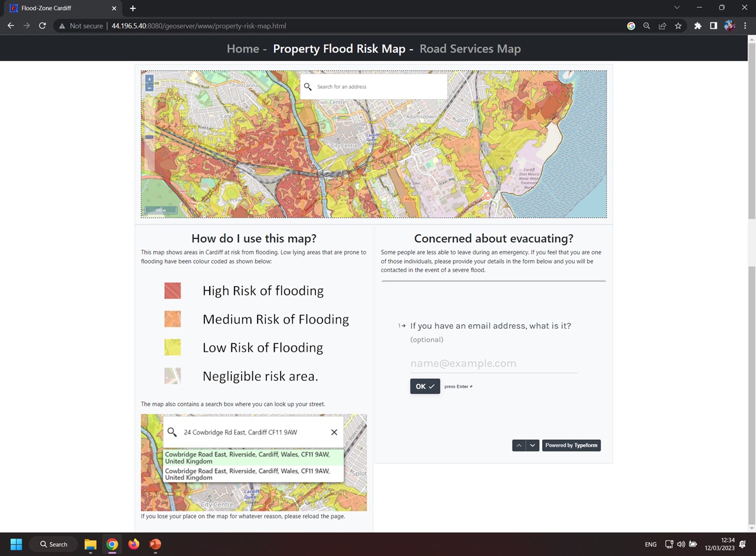This screenshot has height=556, width=756.
Task: Click the Medium Risk orange legend swatch
Action: click(172, 319)
